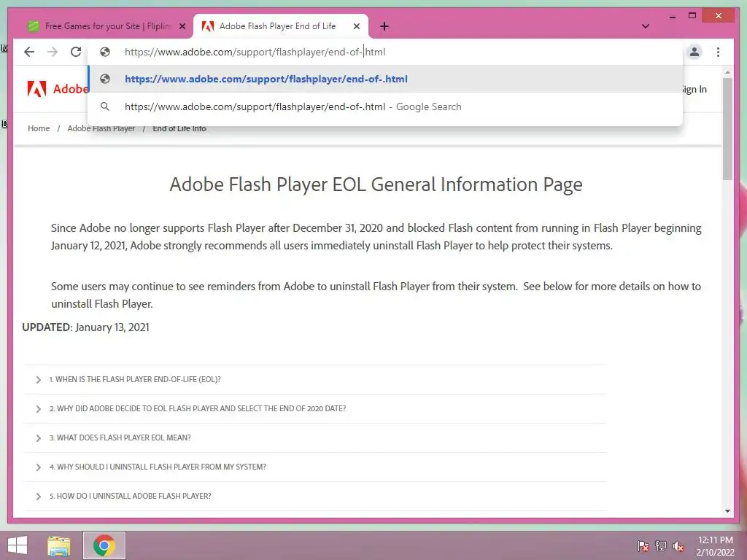Click the magnifier icon in the search suggestion
Viewport: 747px width, 560px height.
coord(105,106)
